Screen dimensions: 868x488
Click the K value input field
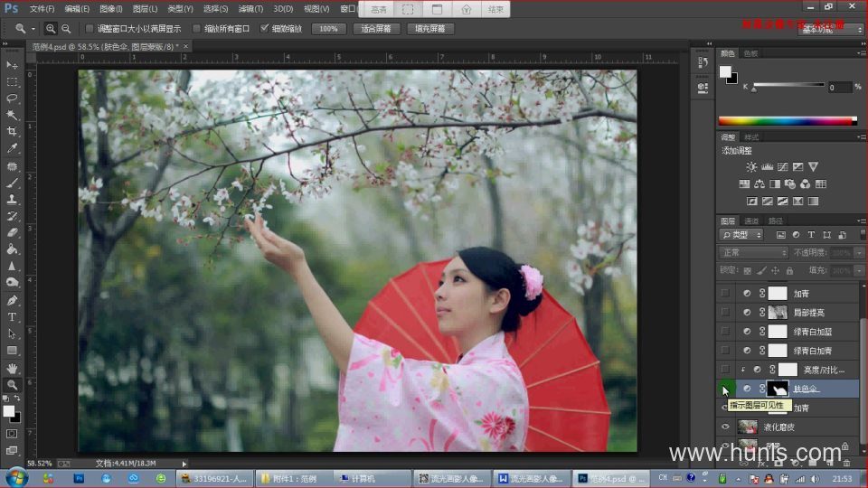click(838, 87)
